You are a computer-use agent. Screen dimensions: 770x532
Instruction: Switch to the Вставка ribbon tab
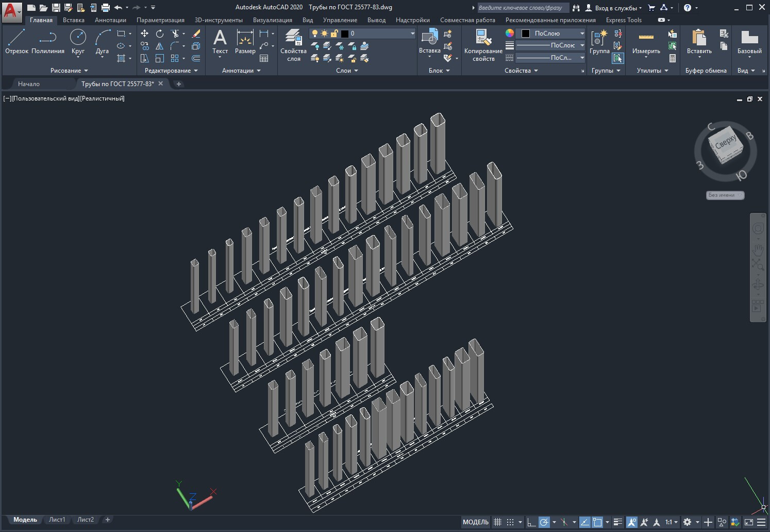[74, 20]
